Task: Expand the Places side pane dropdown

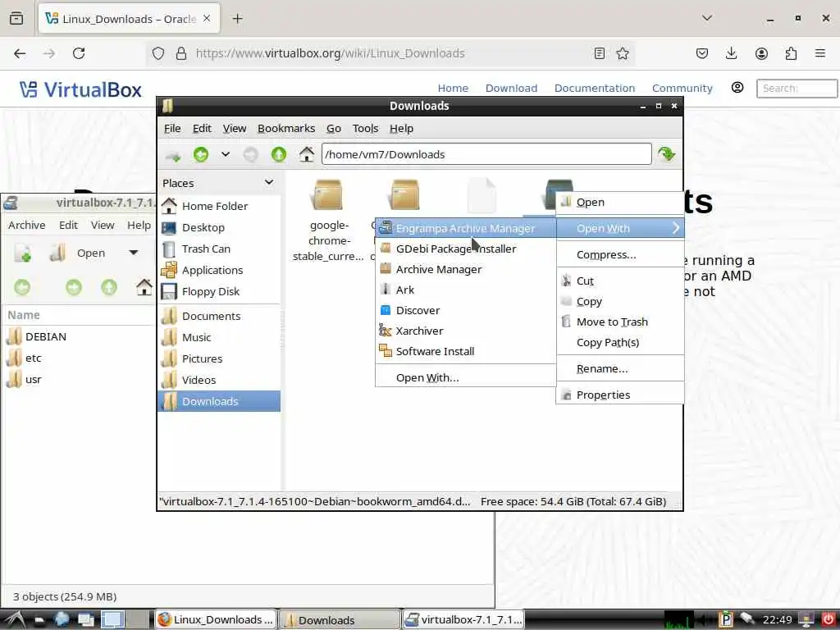Action: pos(269,183)
